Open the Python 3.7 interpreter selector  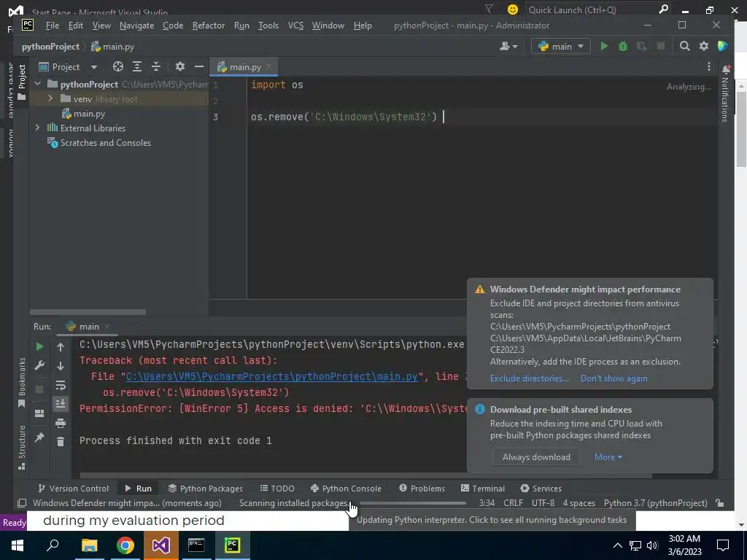click(x=656, y=503)
